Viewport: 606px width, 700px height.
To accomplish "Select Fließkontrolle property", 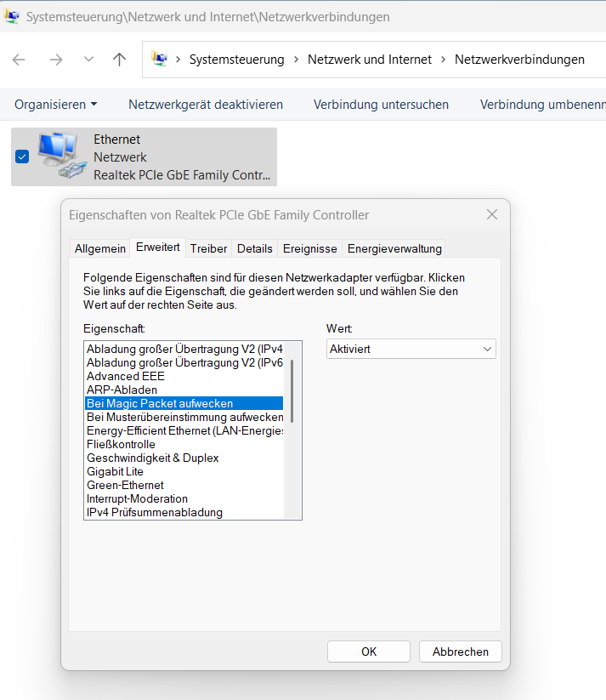I will pyautogui.click(x=184, y=444).
